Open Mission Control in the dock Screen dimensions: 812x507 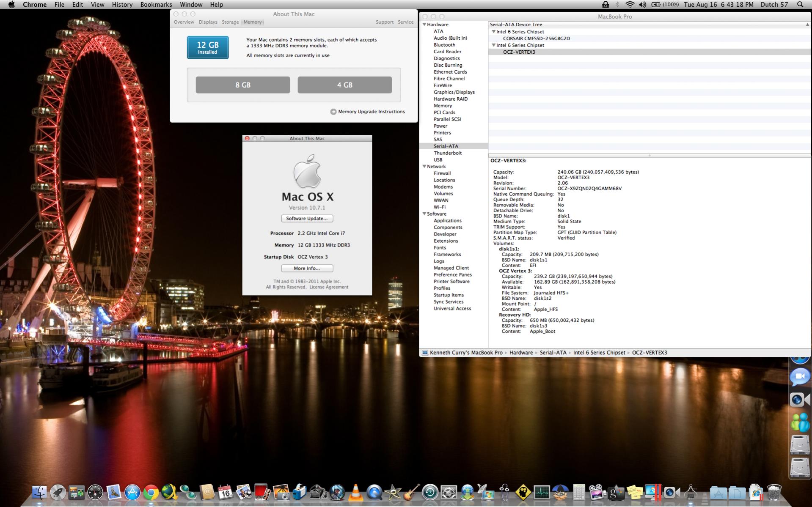click(77, 493)
